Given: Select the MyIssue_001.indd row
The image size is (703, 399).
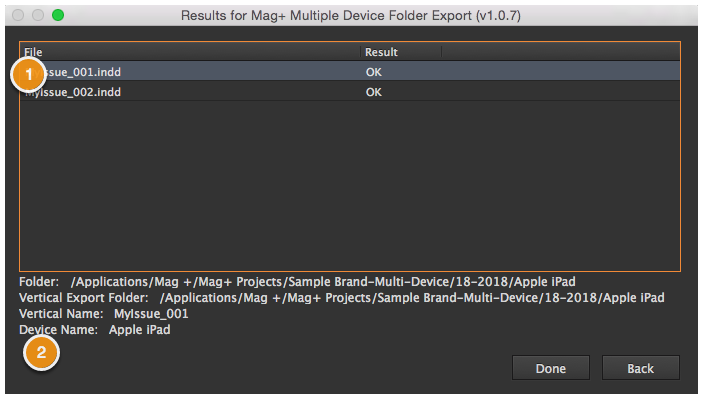Looking at the screenshot, I should point(350,72).
